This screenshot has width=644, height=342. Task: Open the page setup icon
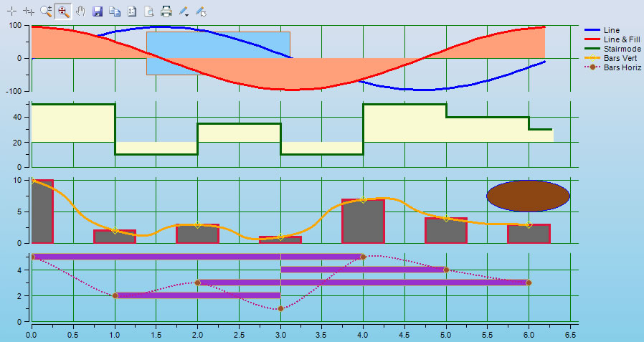[x=132, y=11]
